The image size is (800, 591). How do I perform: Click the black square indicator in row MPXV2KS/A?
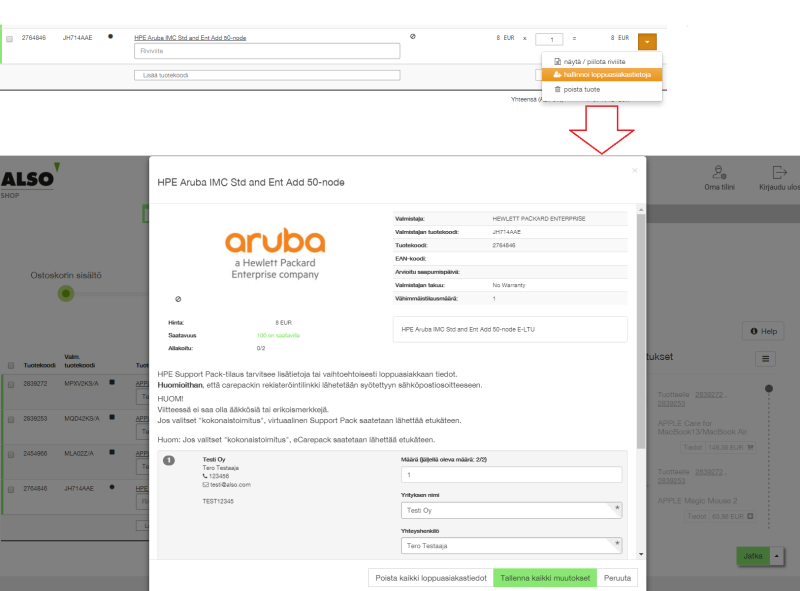tap(112, 382)
